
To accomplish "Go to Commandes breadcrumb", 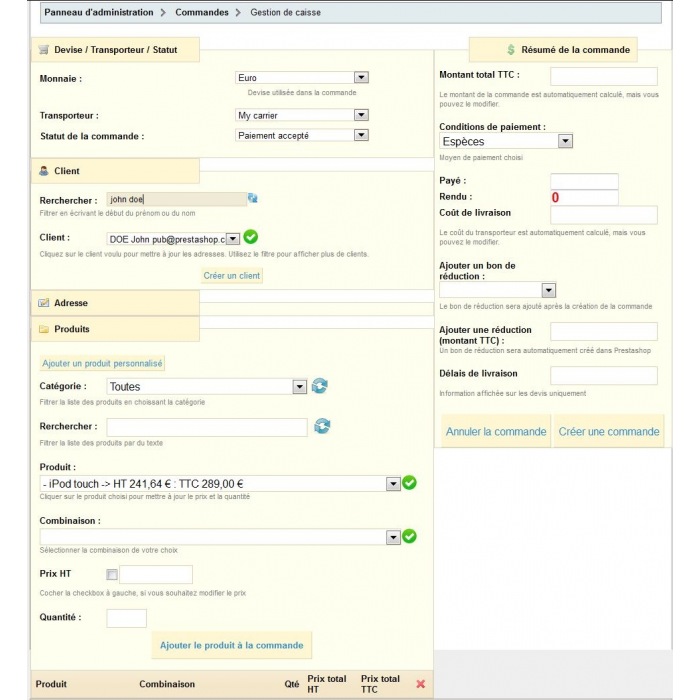I will click(202, 12).
